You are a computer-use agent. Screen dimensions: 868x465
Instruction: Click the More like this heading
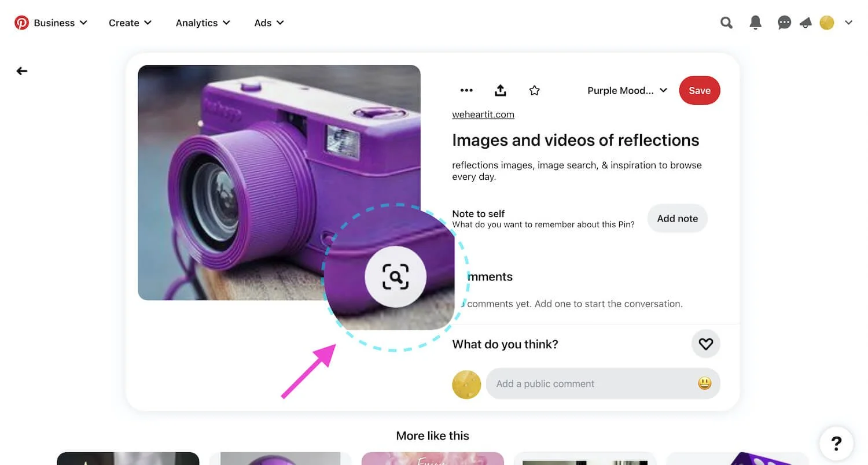click(433, 436)
